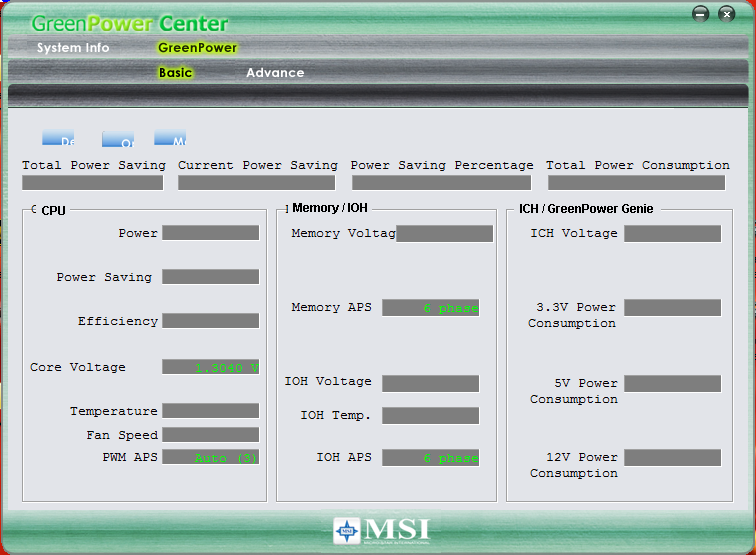This screenshot has width=756, height=555.
Task: Select the Total Power Consumption readout bar
Action: click(x=636, y=183)
